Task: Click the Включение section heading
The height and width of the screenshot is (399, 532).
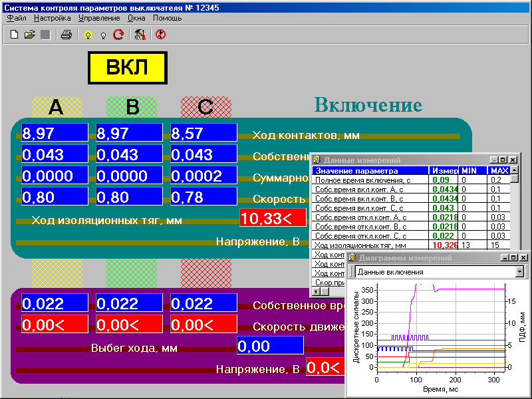Action: (x=368, y=105)
